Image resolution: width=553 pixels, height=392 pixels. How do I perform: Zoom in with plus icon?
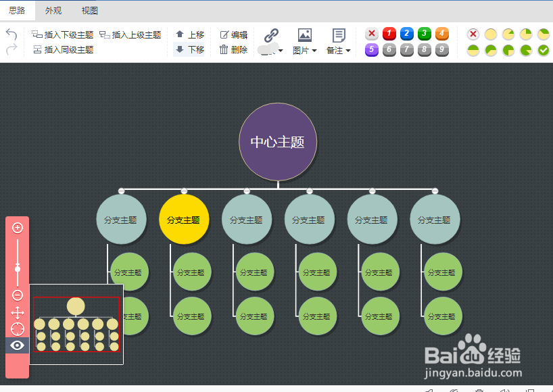tap(18, 228)
